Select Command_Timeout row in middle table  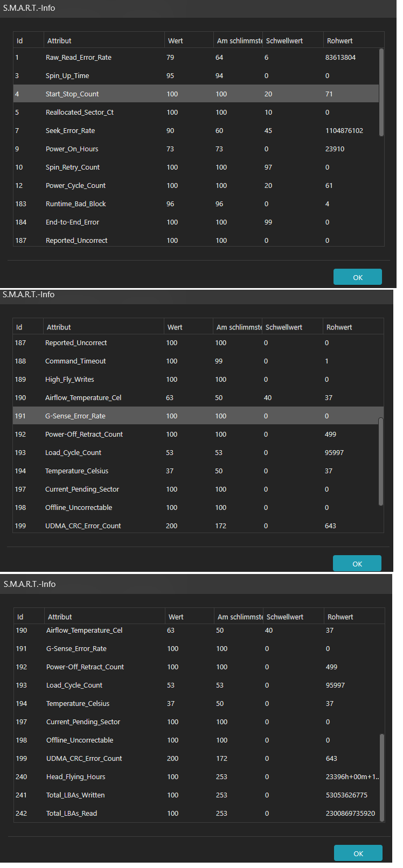196,361
